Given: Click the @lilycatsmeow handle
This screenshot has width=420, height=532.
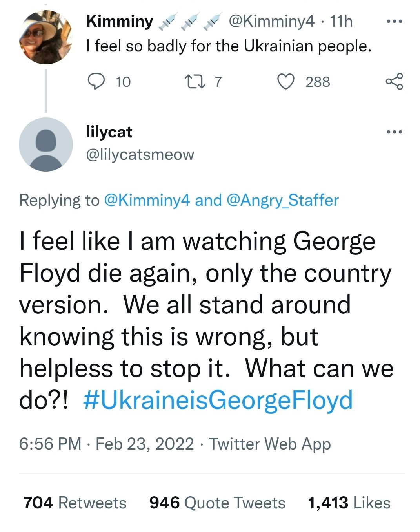Looking at the screenshot, I should click(140, 154).
